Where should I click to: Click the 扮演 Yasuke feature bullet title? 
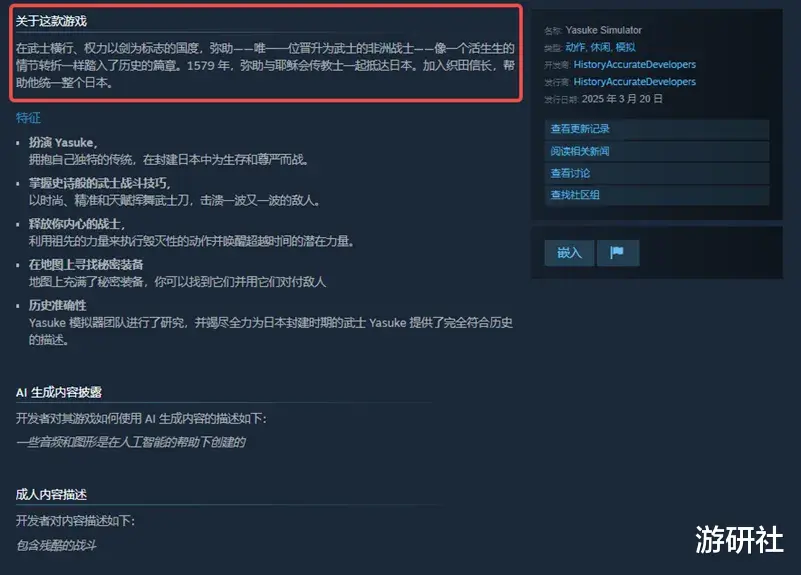(62, 142)
